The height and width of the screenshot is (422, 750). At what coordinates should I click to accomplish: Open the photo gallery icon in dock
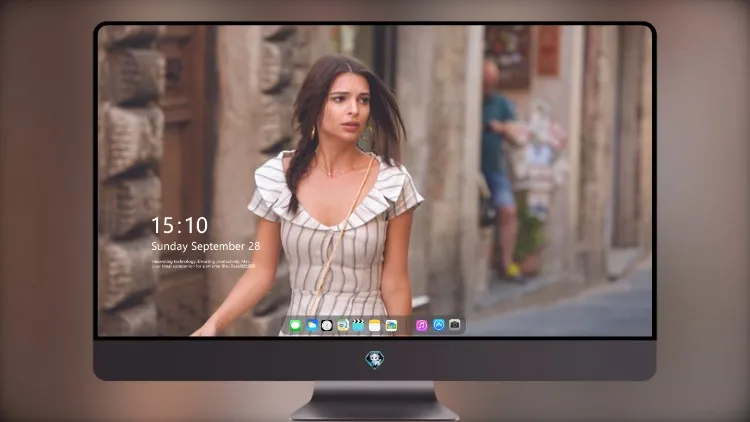pos(391,326)
